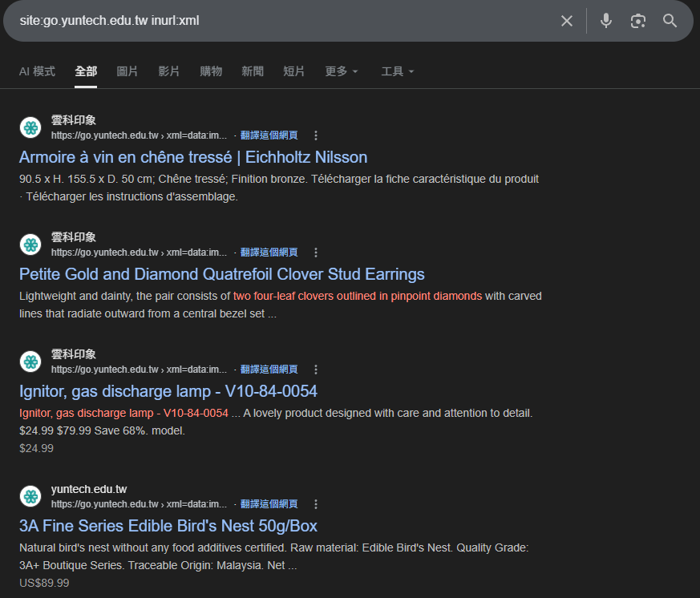Open more options for Ignitor gas lamp result
Viewport: 700px width, 598px height.
coord(316,370)
